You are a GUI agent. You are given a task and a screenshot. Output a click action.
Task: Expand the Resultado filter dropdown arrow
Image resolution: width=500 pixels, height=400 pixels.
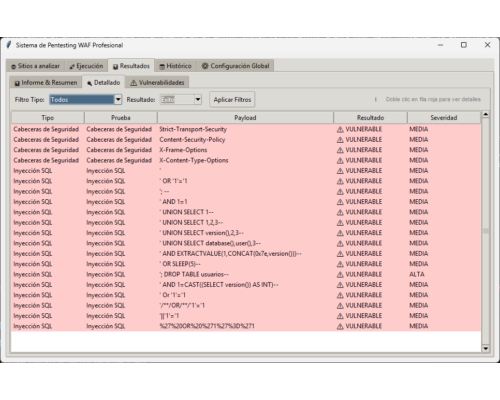point(198,99)
